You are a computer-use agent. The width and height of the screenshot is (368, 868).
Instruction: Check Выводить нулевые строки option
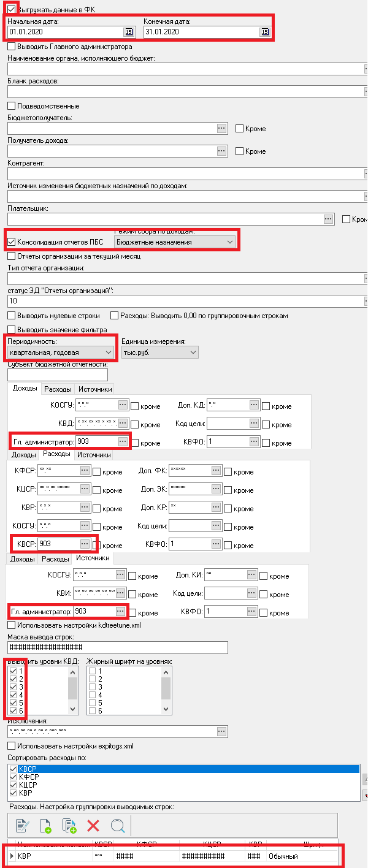(x=12, y=316)
